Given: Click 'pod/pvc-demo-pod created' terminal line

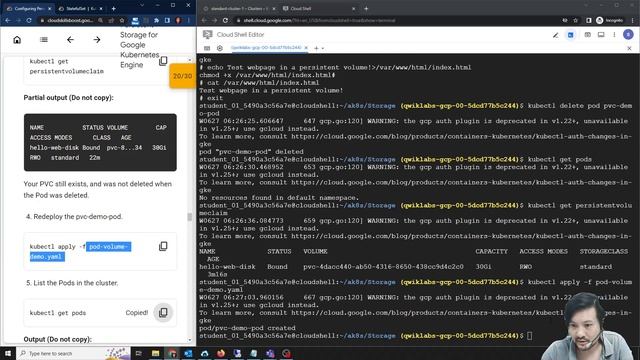Looking at the screenshot, I should click(247, 328).
